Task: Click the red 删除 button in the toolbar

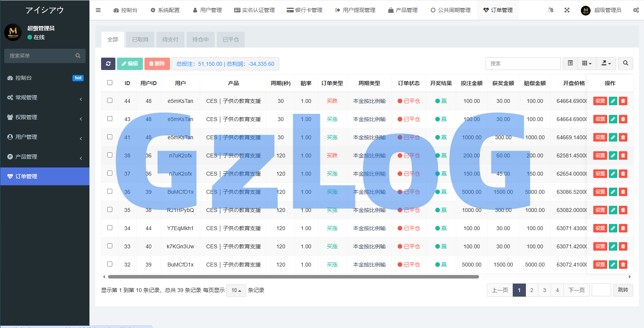Action: [157, 64]
